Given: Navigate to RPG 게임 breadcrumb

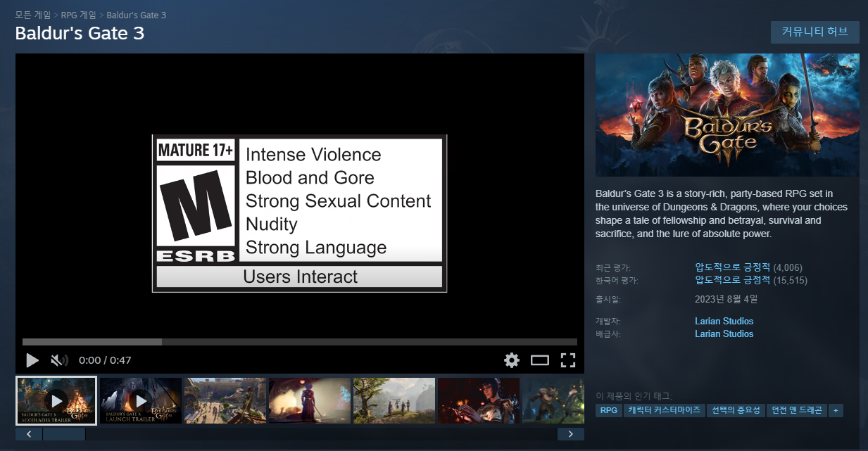Looking at the screenshot, I should [x=78, y=15].
